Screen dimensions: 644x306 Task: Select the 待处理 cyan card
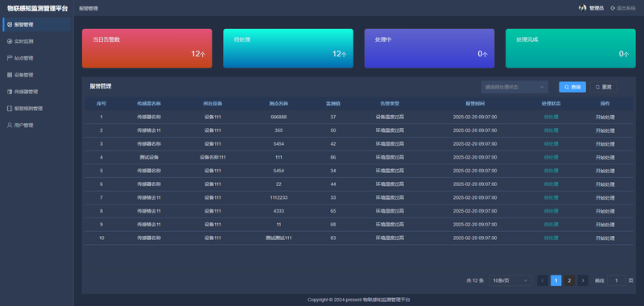point(288,48)
